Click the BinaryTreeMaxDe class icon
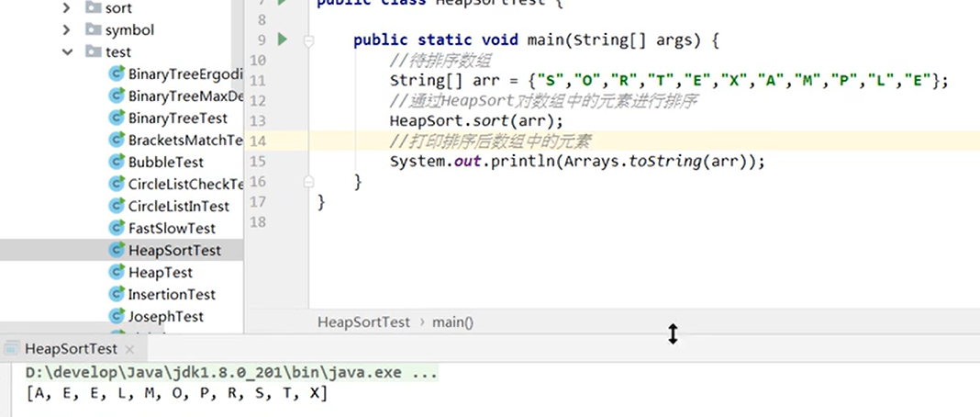The height and width of the screenshot is (417, 980). click(x=117, y=96)
